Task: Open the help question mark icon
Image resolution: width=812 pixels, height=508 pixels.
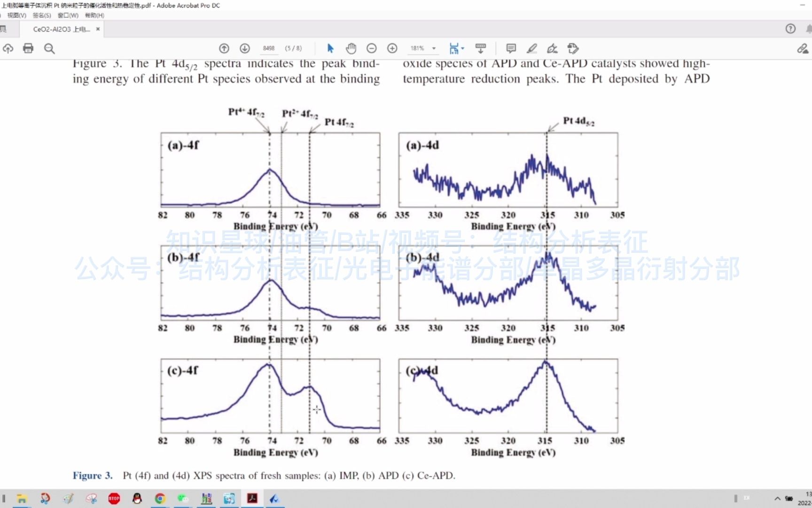Action: point(791,29)
